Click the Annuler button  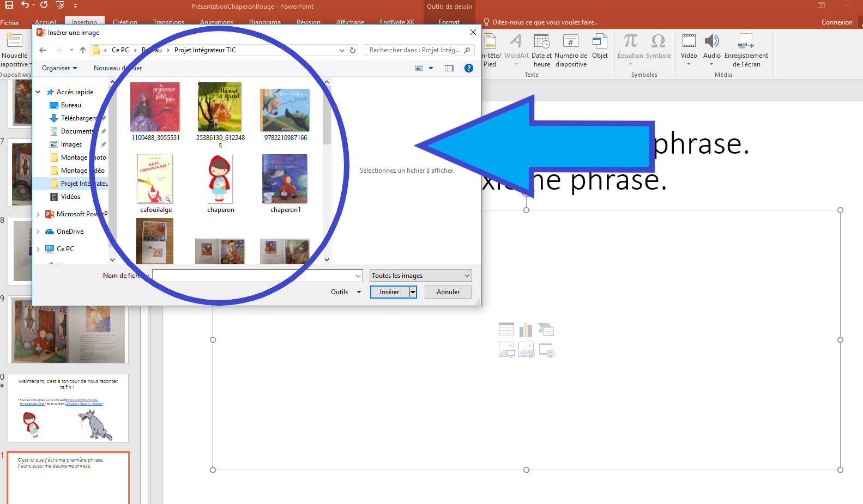tap(448, 292)
